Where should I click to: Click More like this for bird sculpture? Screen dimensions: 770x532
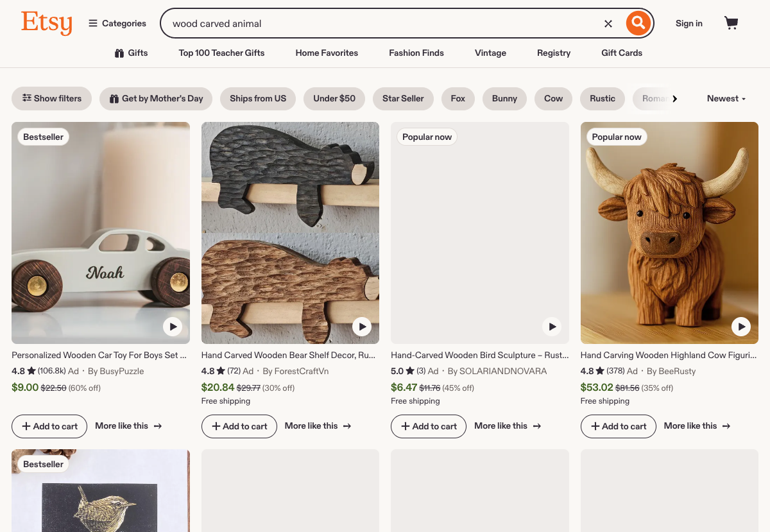508,426
